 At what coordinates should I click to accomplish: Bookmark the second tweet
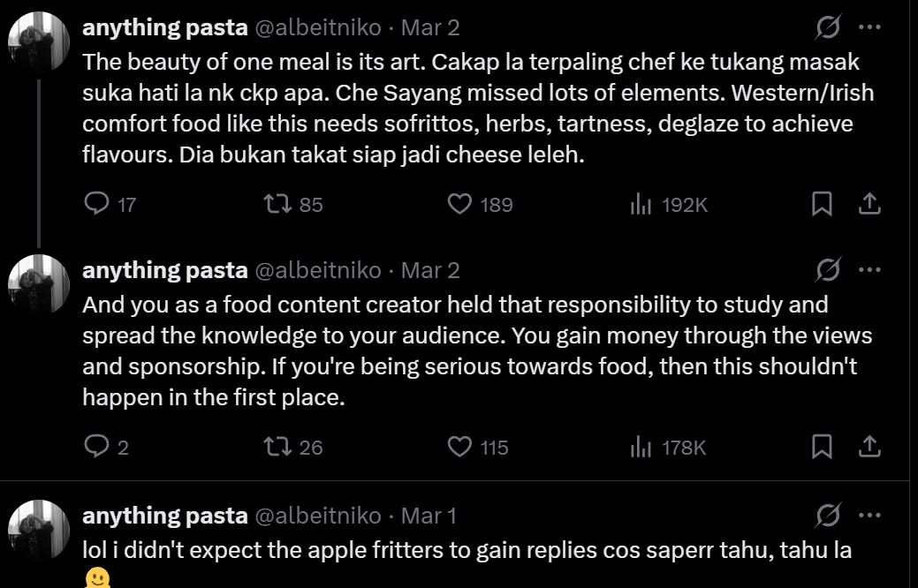coord(823,447)
